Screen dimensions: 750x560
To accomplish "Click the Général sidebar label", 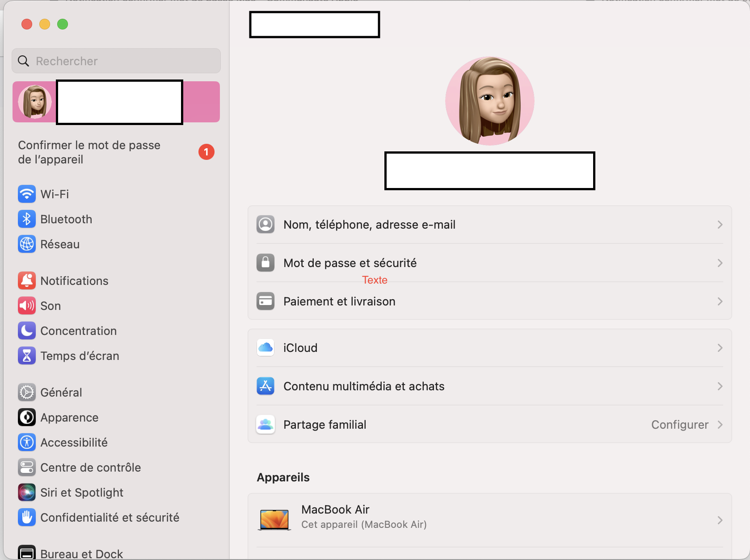I will [x=61, y=392].
